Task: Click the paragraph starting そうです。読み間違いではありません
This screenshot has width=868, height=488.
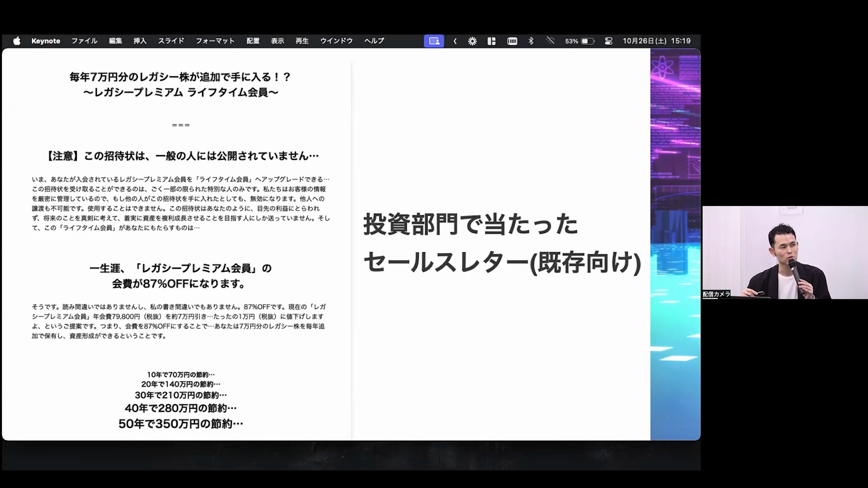Action: coord(179,321)
